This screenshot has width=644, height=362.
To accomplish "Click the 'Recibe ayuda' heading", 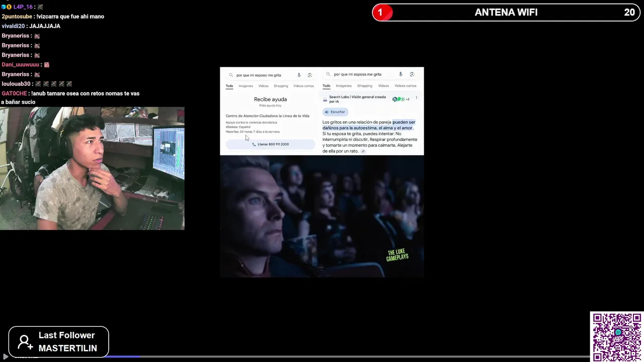I will point(270,100).
